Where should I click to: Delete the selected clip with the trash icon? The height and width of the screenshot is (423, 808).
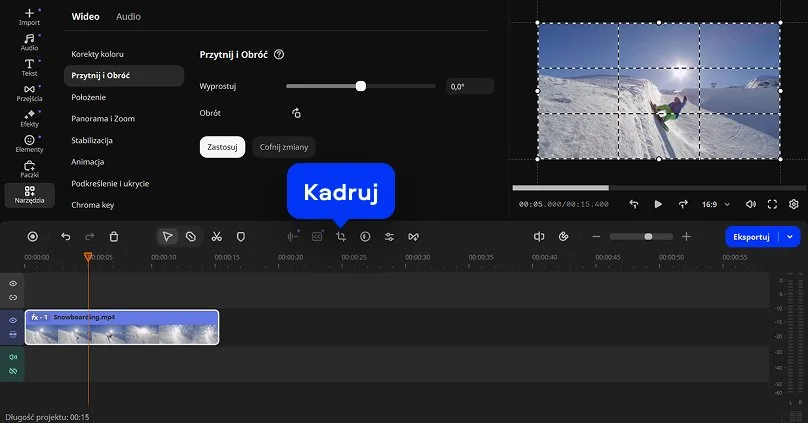tap(114, 237)
